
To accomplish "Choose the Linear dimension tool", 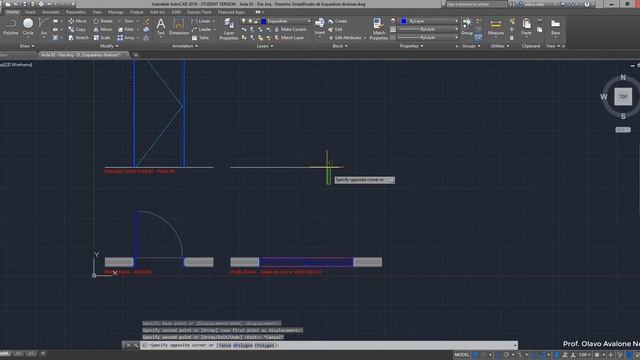I will (x=201, y=21).
